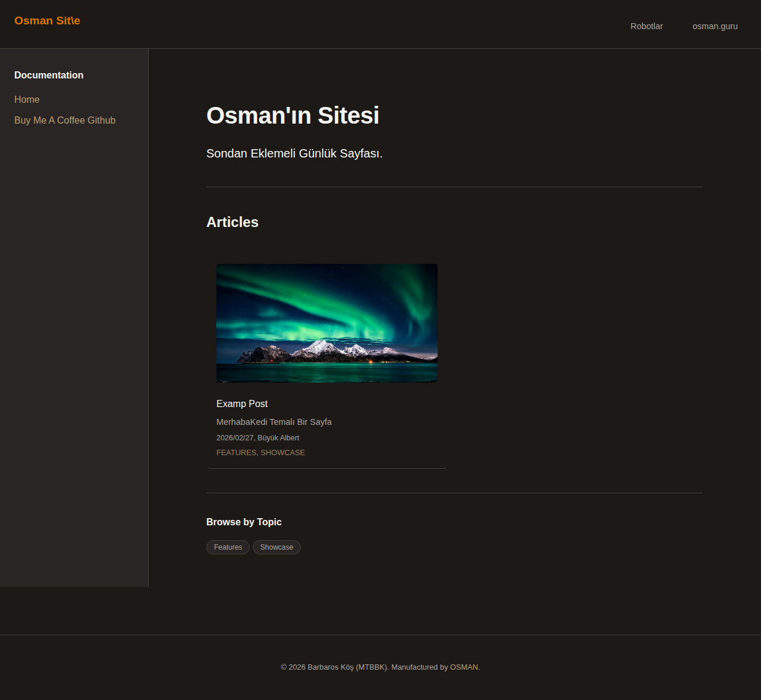The image size is (761, 700).
Task: Click the uppercase SHOWCASE category under Examp Post
Action: (283, 453)
